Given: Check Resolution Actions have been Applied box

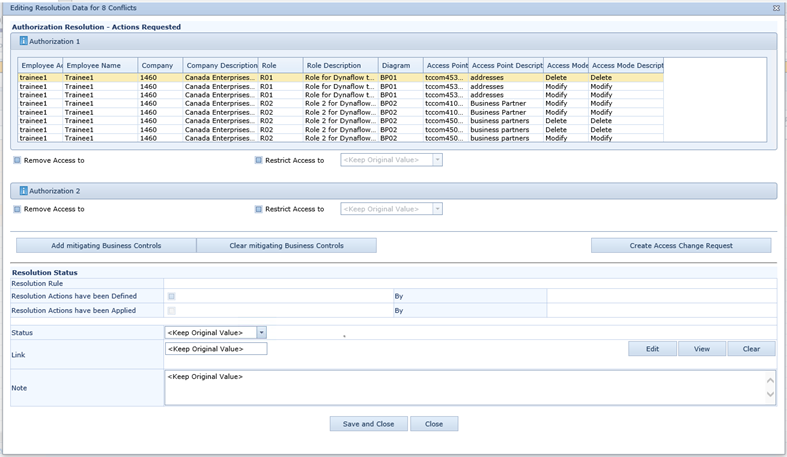Looking at the screenshot, I should (x=171, y=311).
